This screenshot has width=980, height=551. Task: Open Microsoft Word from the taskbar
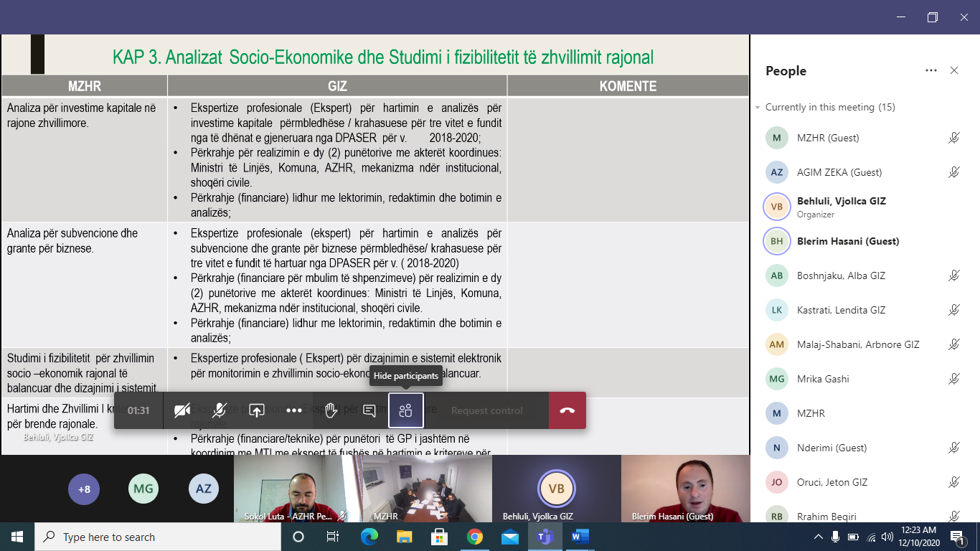(x=580, y=537)
